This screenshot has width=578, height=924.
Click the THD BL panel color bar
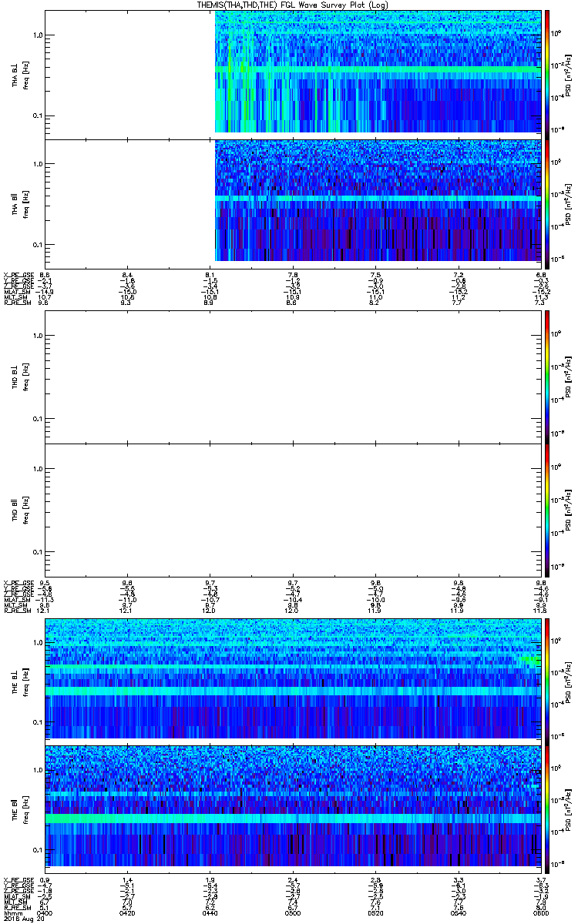click(x=547, y=377)
